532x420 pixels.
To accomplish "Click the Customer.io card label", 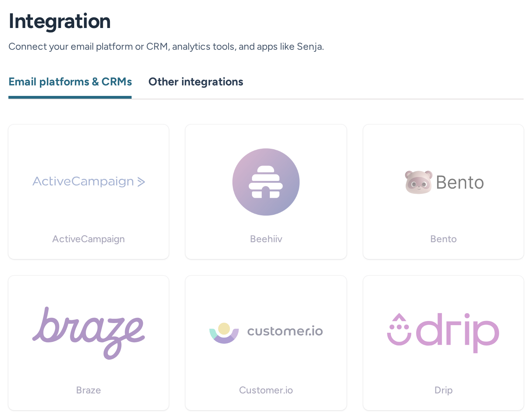I will [266, 390].
